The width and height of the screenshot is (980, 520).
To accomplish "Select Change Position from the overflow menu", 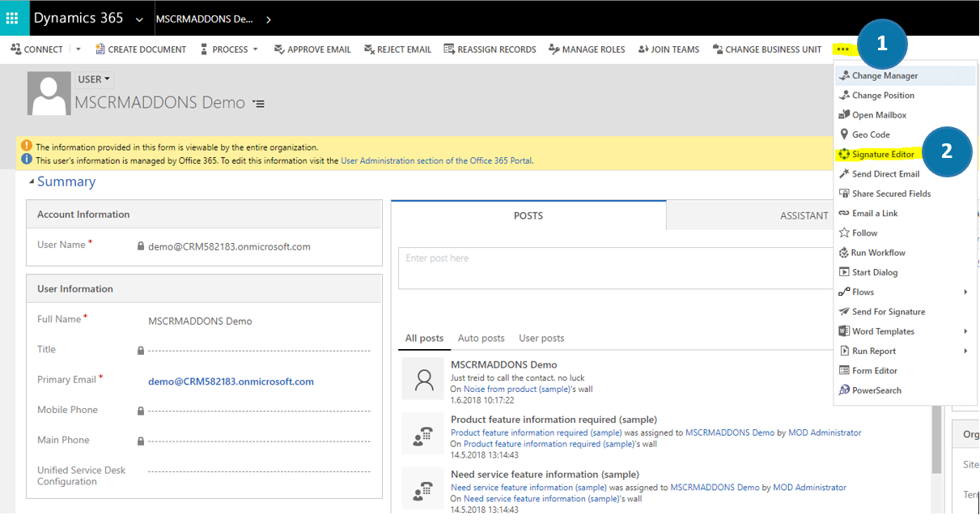I will 905,96.
